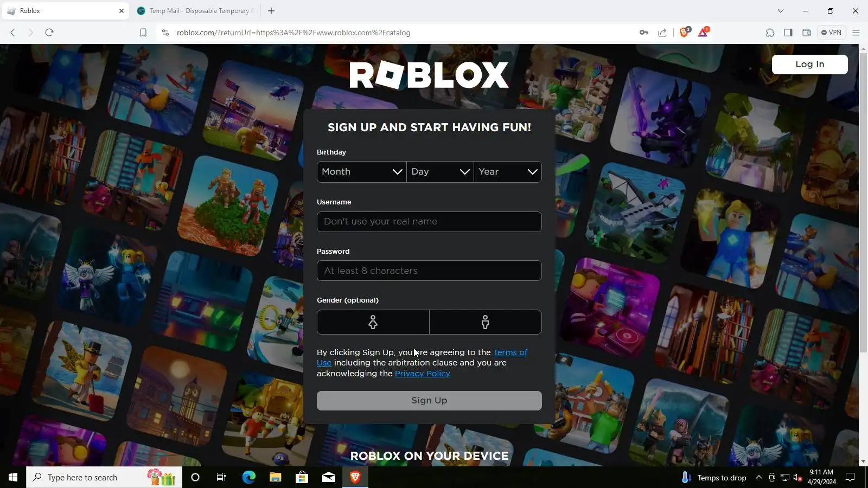Go back to previous page
This screenshot has height=488, width=868.
[x=12, y=33]
